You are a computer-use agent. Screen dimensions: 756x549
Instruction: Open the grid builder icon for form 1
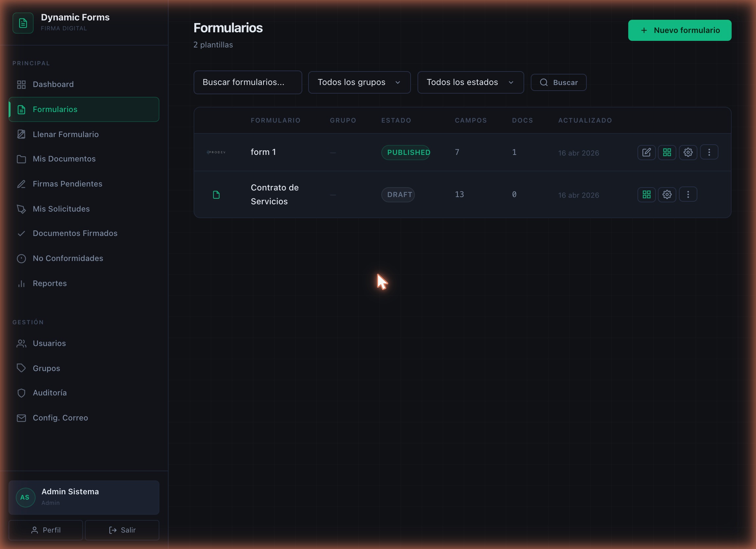[x=667, y=153]
